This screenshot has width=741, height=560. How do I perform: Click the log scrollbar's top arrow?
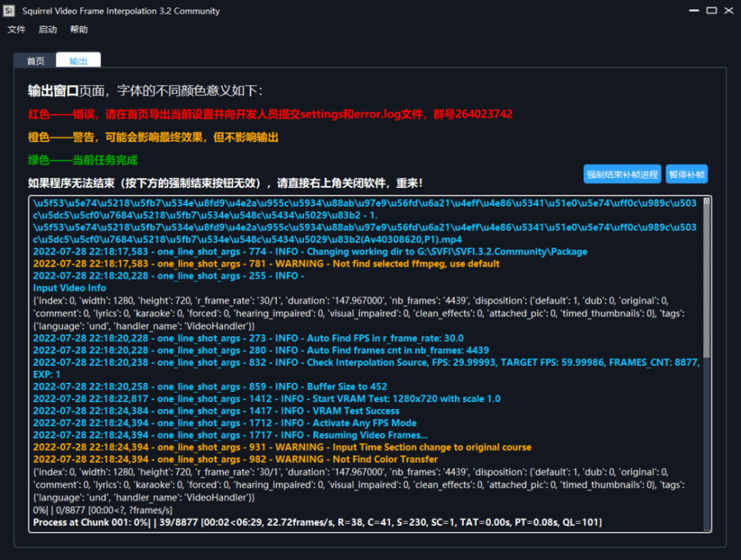tap(707, 201)
